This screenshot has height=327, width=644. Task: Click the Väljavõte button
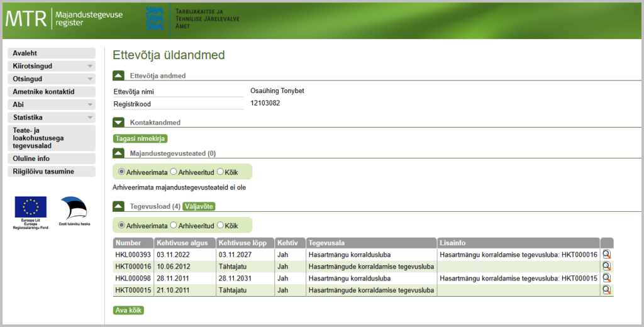[199, 206]
